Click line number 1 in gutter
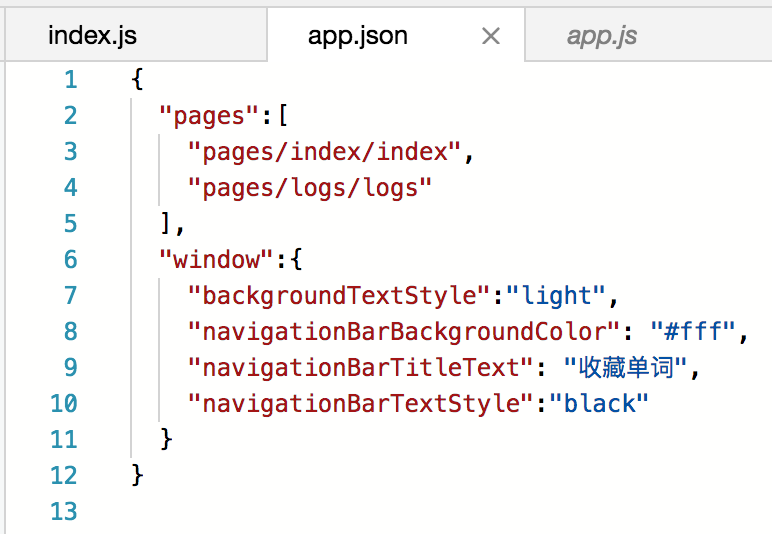Screen dimensions: 772x534 tap(71, 80)
